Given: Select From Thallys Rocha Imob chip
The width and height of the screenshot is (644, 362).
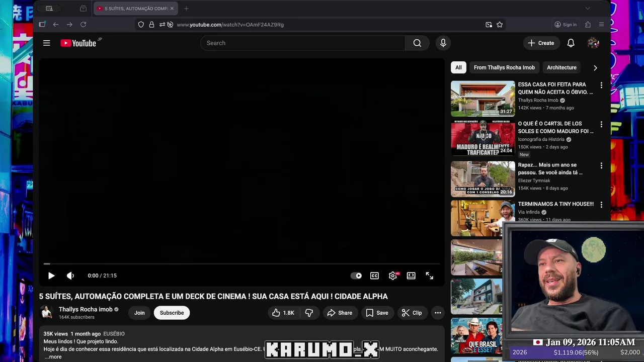Looking at the screenshot, I should click(x=504, y=67).
